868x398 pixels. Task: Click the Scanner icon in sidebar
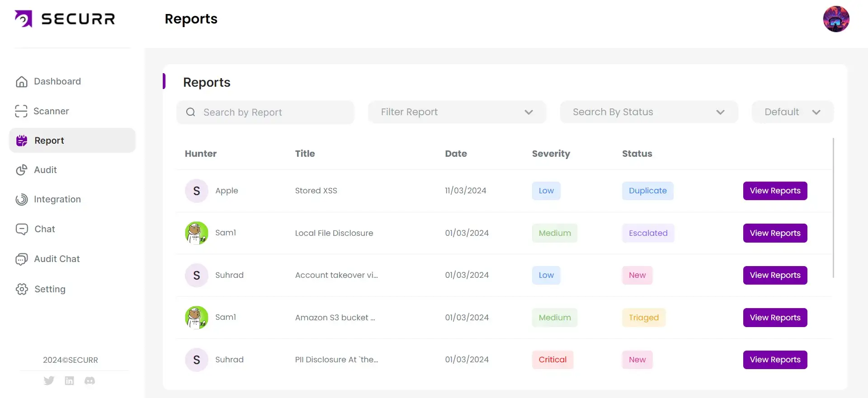click(21, 111)
